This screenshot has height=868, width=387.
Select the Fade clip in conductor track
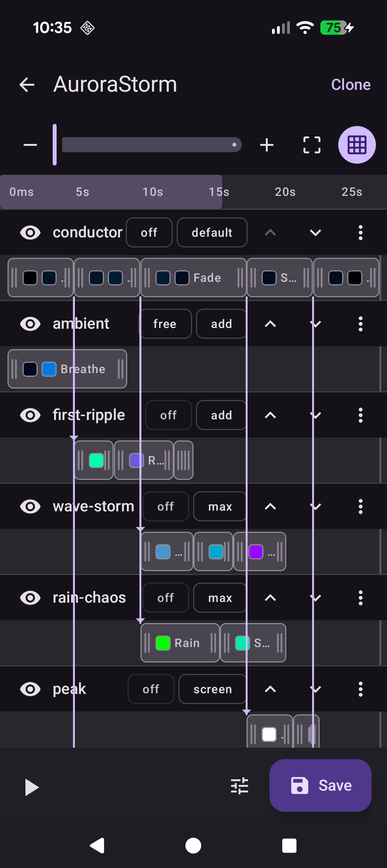(x=193, y=278)
